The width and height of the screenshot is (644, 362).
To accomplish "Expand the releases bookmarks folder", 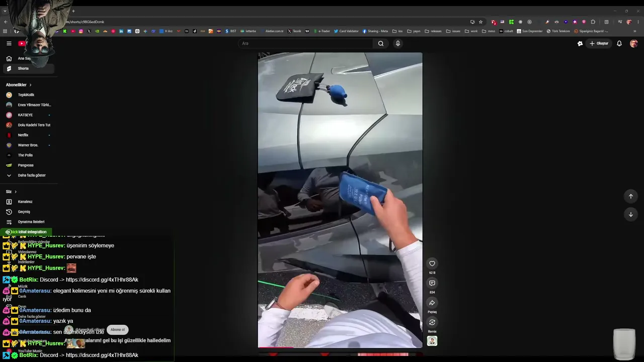I will tap(433, 31).
